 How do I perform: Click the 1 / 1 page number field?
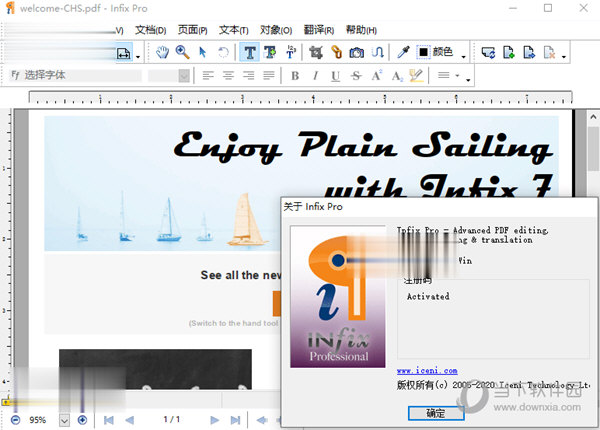pos(172,420)
